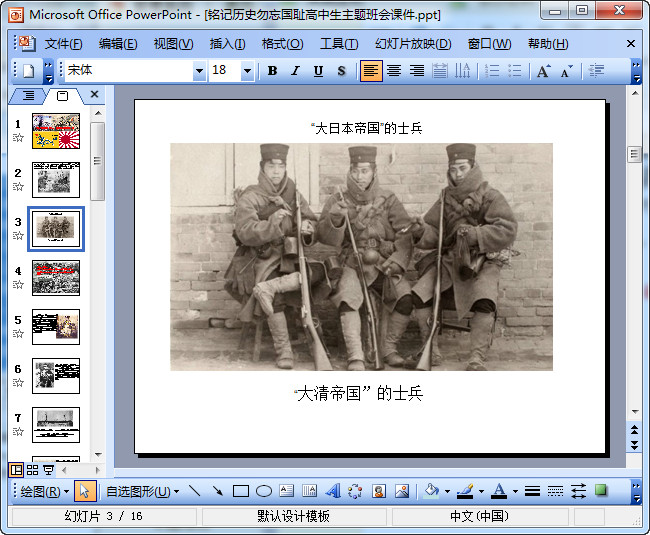This screenshot has height=535, width=650.
Task: Open the 幻灯片放映 menu
Action: [x=413, y=44]
